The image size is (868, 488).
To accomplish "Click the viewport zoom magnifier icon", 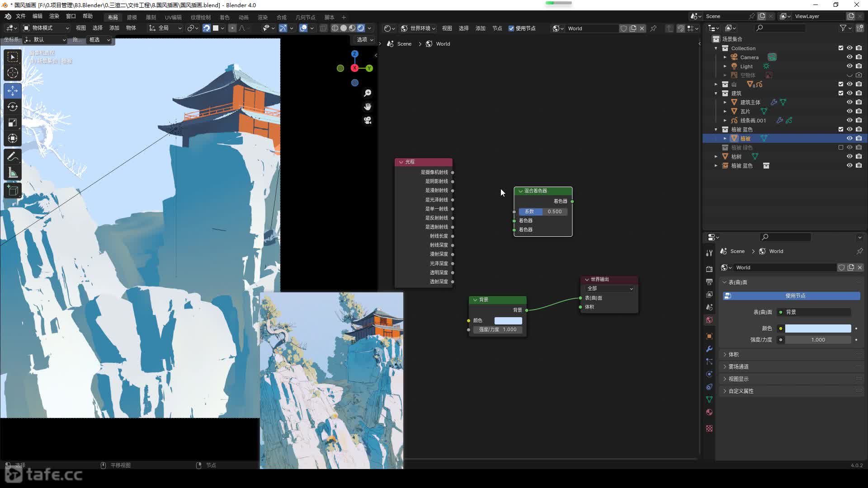I will (x=368, y=93).
